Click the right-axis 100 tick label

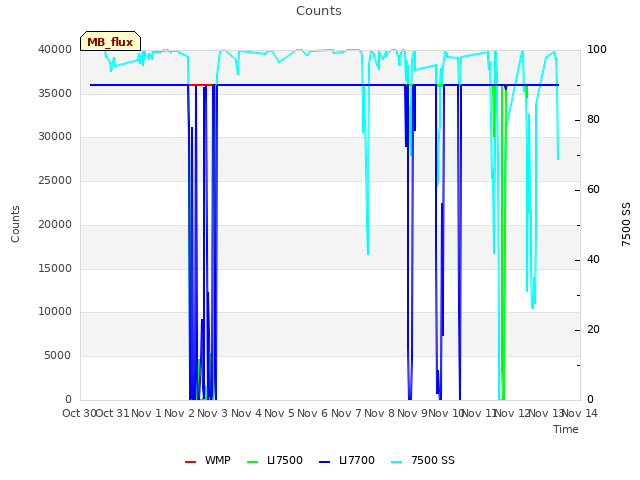(597, 49)
